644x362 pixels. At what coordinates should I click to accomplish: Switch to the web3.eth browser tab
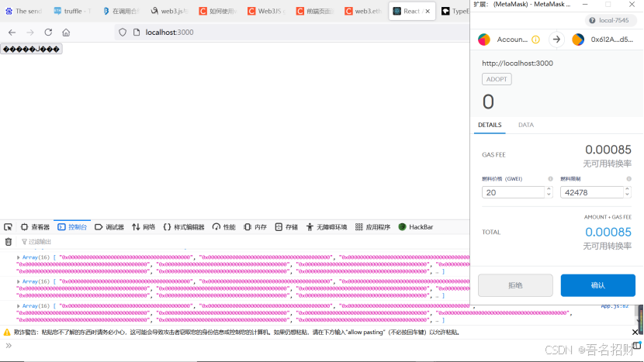click(363, 11)
